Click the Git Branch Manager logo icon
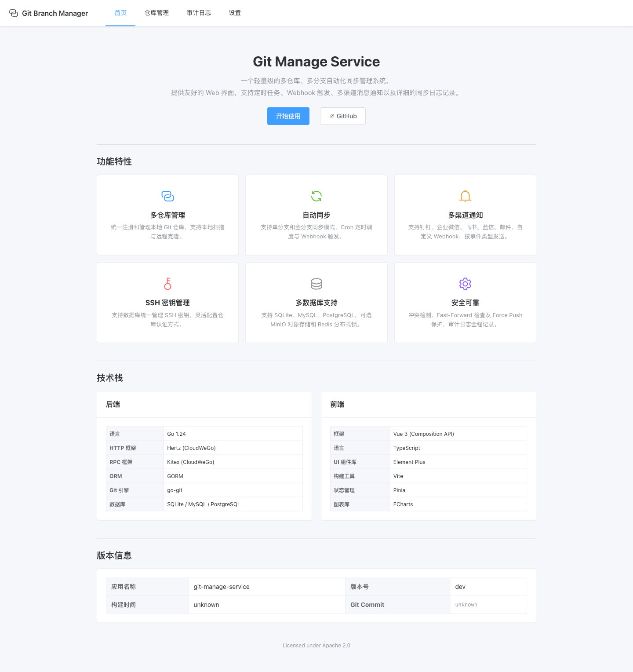 click(14, 13)
